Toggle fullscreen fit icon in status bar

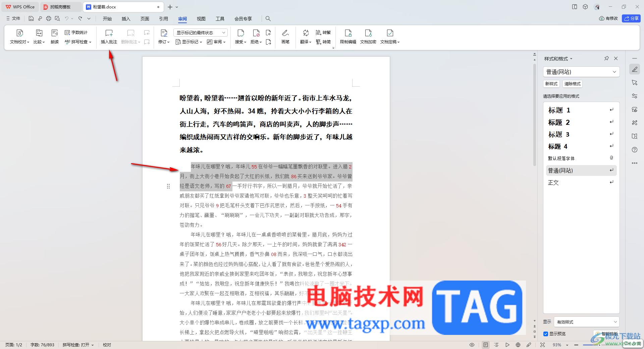[542, 345]
